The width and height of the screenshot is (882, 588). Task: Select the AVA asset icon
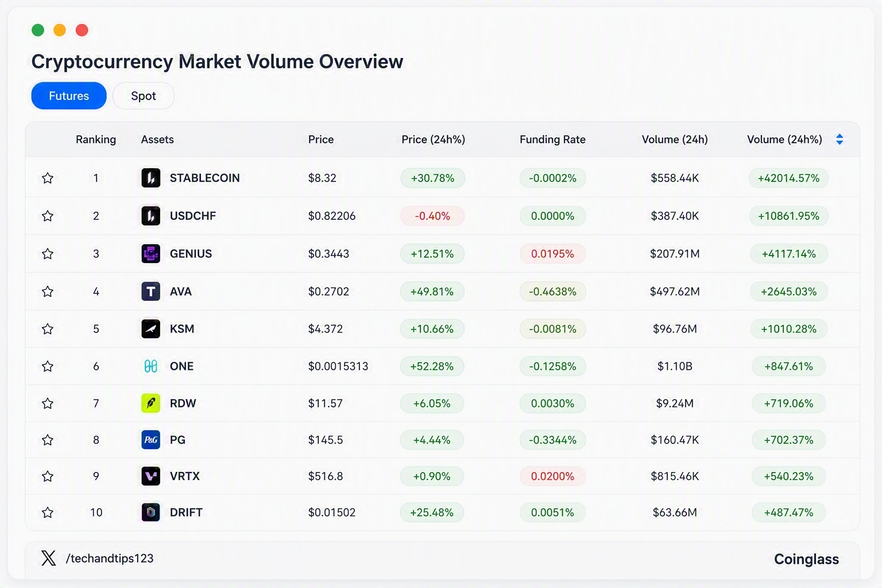coord(150,292)
